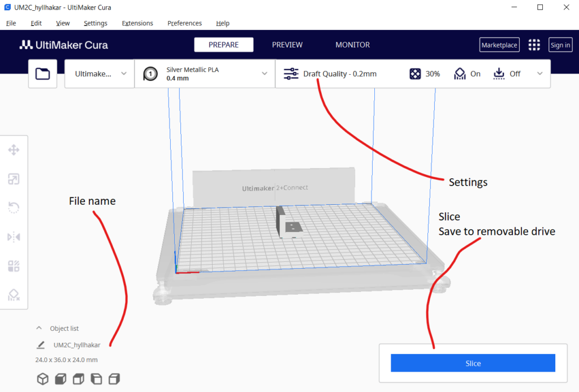
Task: Open the Marketplace button
Action: [x=499, y=45]
